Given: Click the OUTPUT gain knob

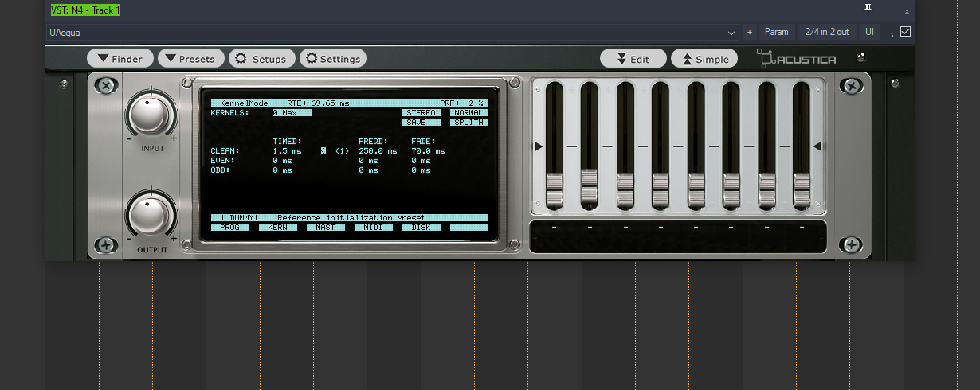Looking at the screenshot, I should 151,214.
